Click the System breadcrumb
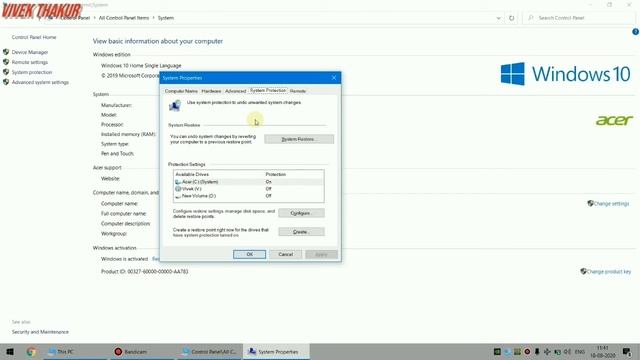The width and height of the screenshot is (640, 360). [166, 18]
